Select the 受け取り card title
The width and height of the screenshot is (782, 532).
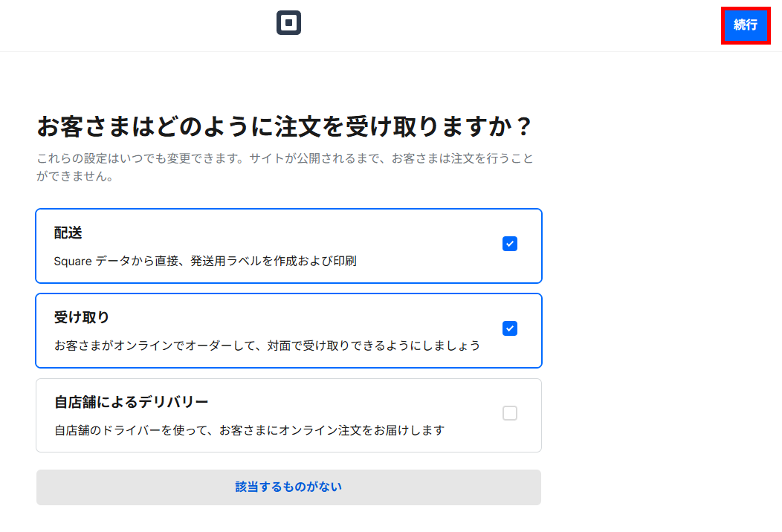(x=82, y=317)
